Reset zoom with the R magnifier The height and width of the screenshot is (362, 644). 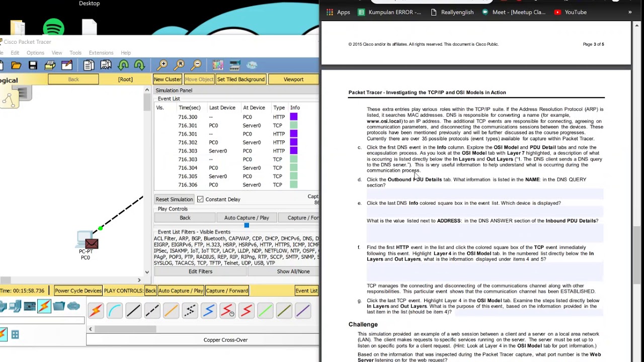tap(179, 65)
